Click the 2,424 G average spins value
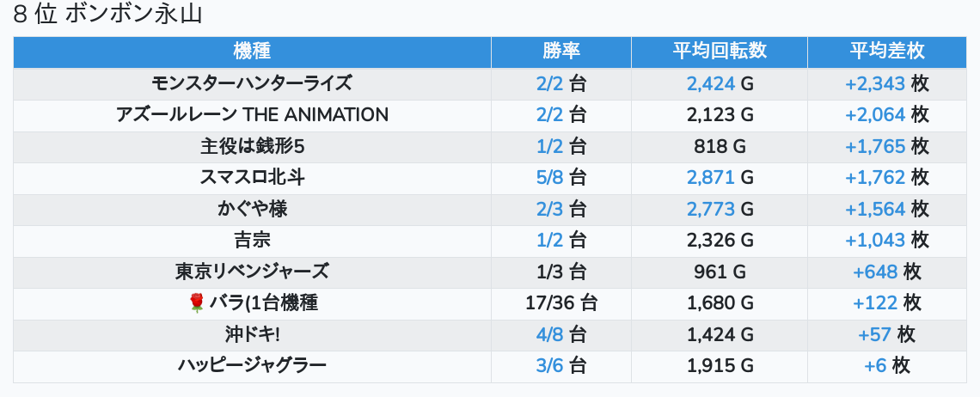 [711, 83]
